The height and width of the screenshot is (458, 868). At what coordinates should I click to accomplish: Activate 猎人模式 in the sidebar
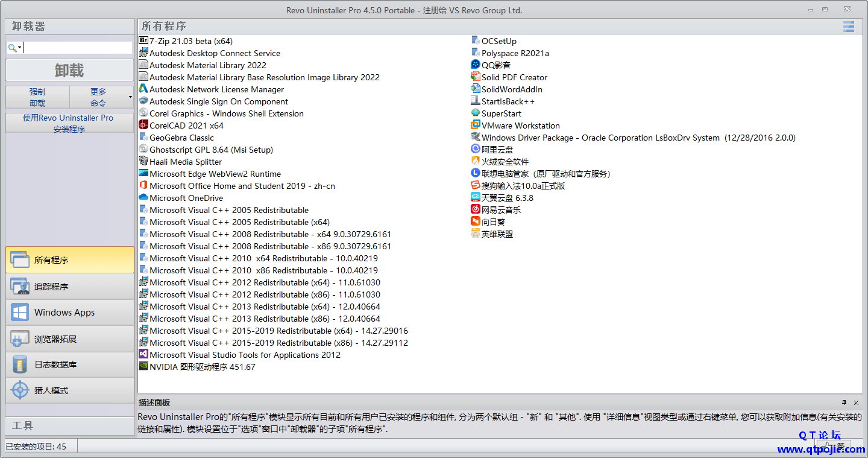[x=70, y=390]
